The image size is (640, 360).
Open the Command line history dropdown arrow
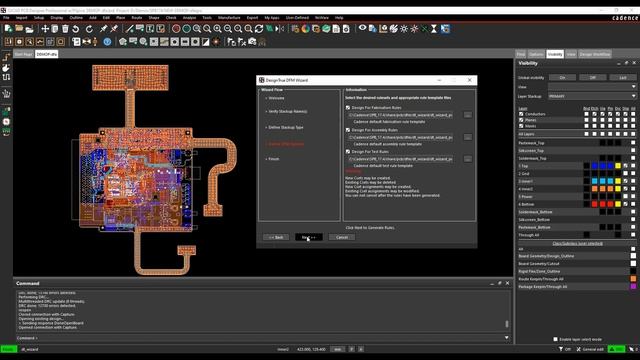(x=507, y=338)
